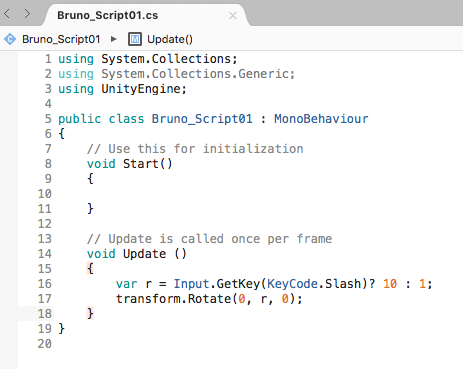Screen dimensions: 463x369
Task: Open the Bruno_Script01 breadcrumb class selector
Action: 61,39
